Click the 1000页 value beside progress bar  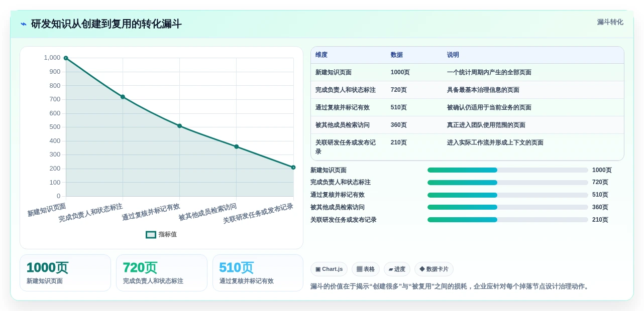[602, 170]
